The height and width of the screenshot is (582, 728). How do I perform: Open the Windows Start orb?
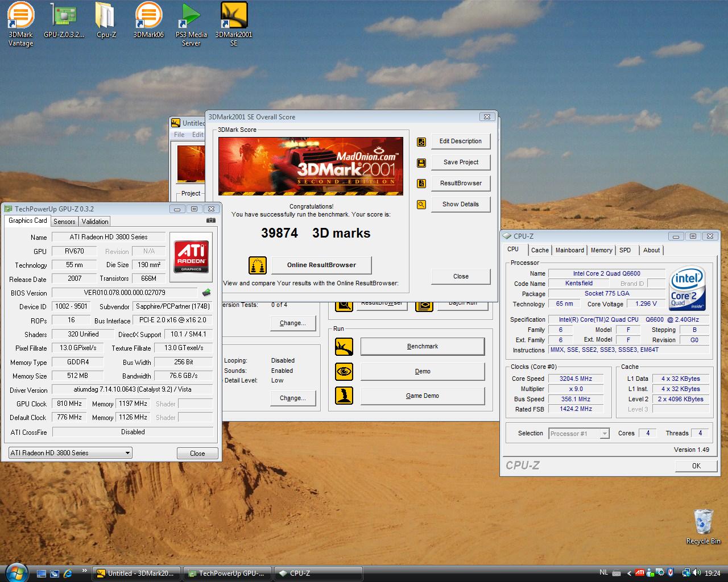(16, 572)
